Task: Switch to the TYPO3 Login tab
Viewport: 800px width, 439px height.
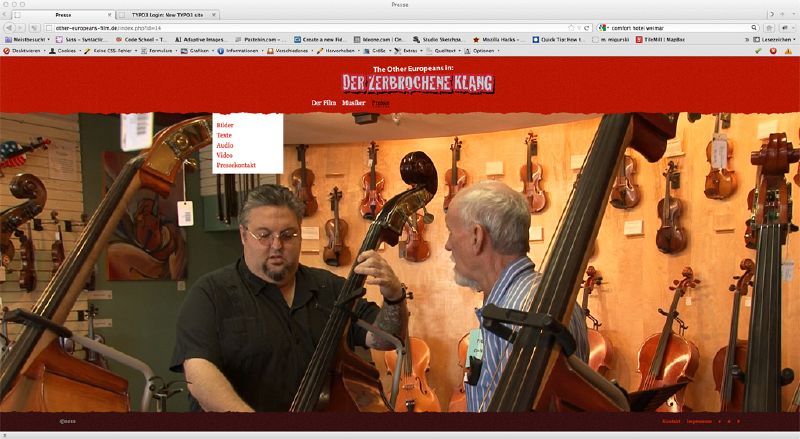Action: tap(168, 15)
